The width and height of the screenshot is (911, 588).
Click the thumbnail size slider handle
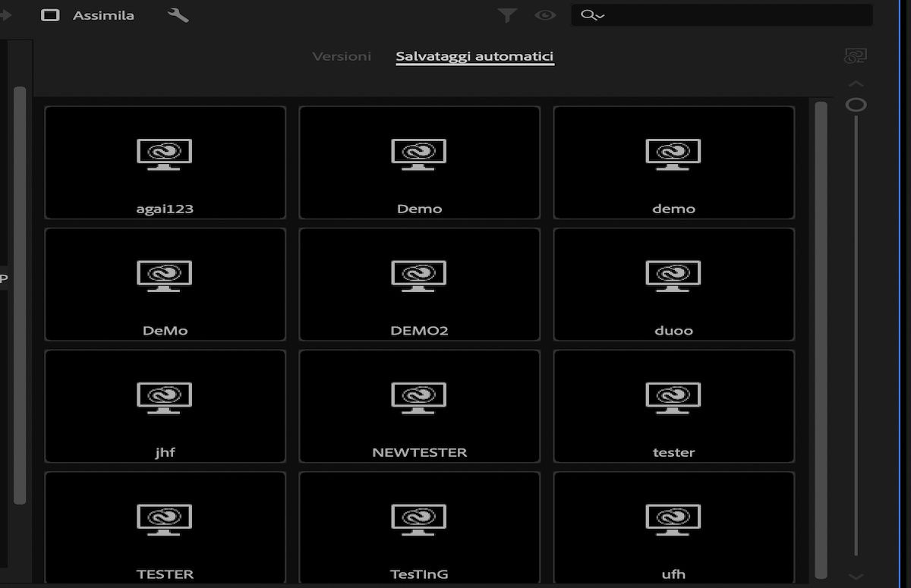point(856,105)
